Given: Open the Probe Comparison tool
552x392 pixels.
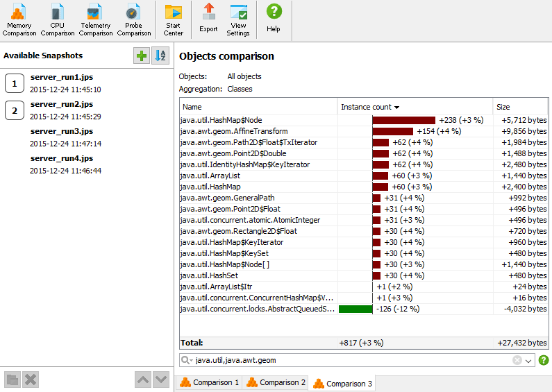Looking at the screenshot, I should pos(134,19).
